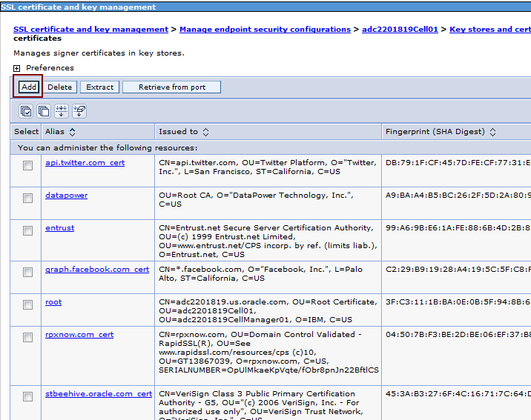
Task: Check the entrust row checkbox
Action: tap(27, 230)
